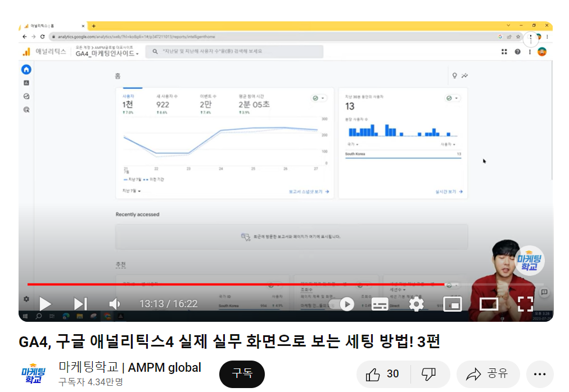The image size is (569, 392).
Task: Open the Explore icon in Analytics sidebar
Action: point(26,97)
